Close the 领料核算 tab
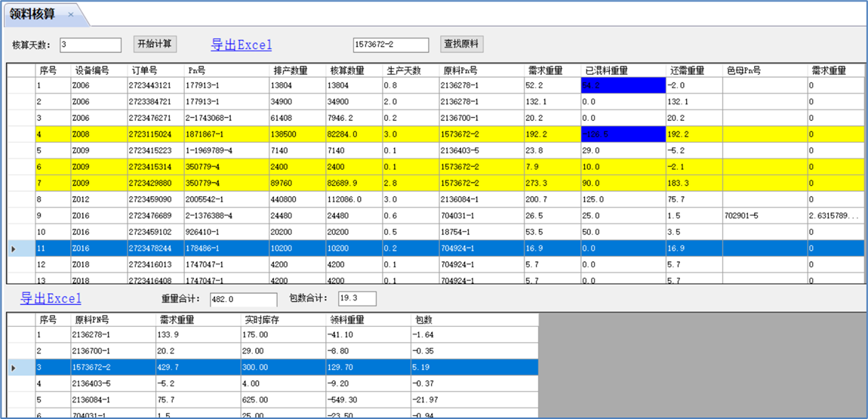Screen dimensions: 868x419 pos(71,14)
